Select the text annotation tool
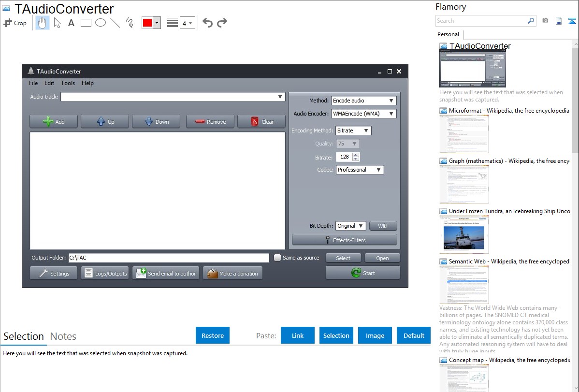The image size is (579, 392). tap(71, 23)
